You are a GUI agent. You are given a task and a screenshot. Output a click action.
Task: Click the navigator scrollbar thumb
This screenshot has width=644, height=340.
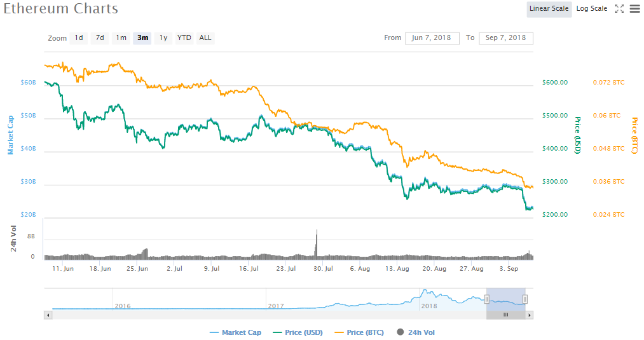pyautogui.click(x=506, y=315)
